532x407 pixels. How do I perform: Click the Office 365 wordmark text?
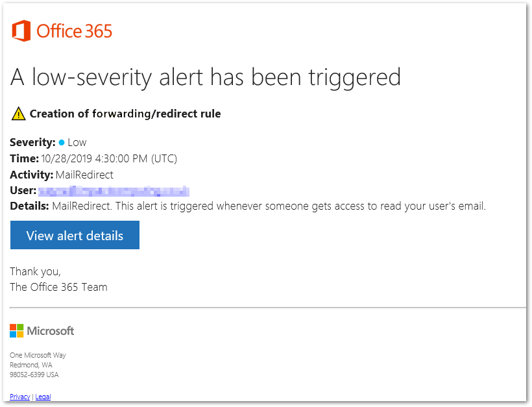[x=76, y=31]
